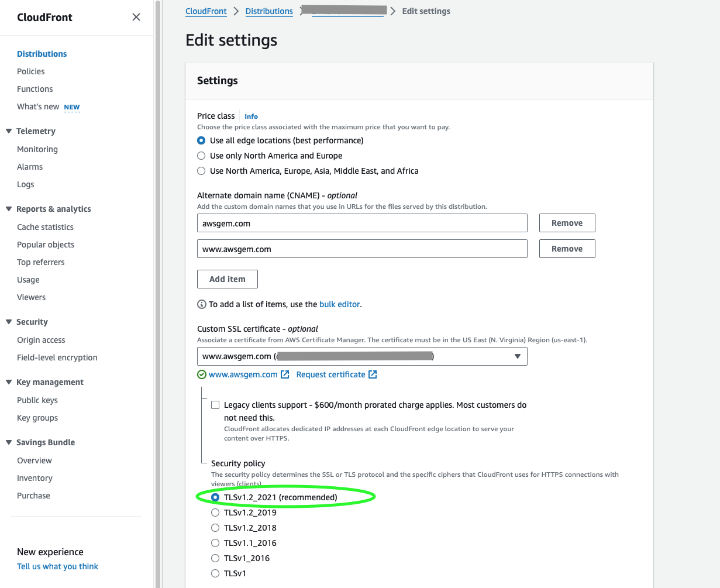Open Custom SSL certificate dropdown

(362, 356)
